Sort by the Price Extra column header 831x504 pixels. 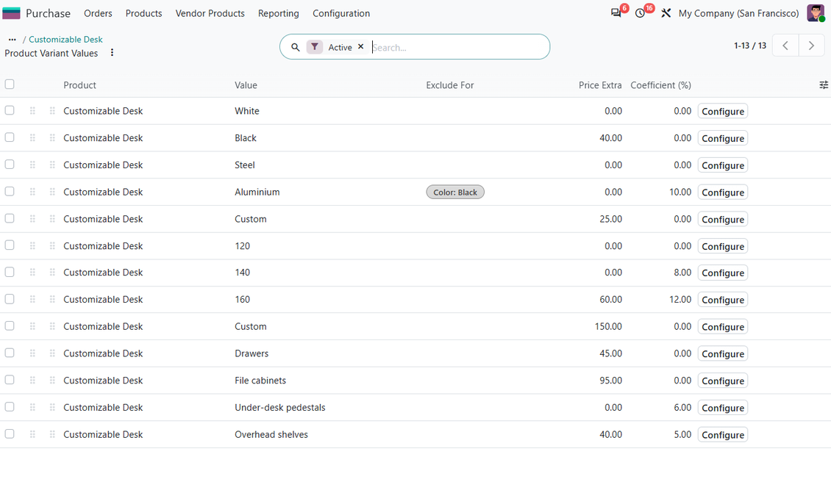point(600,85)
